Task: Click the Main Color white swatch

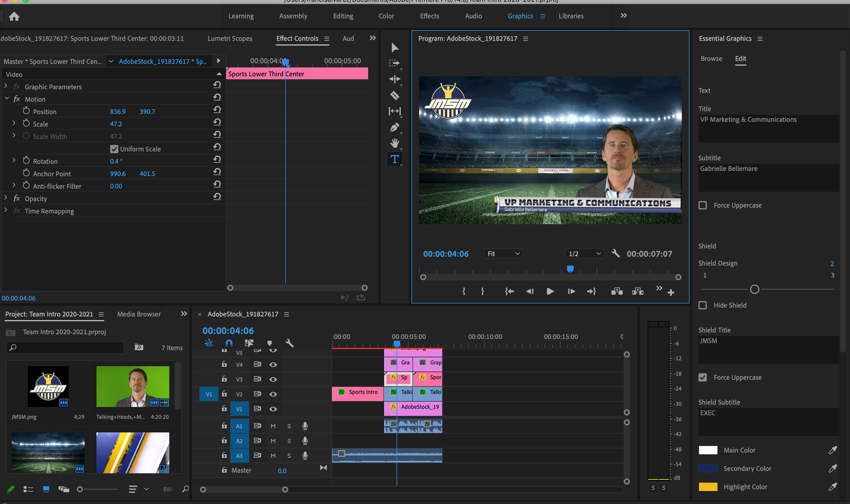Action: click(708, 450)
